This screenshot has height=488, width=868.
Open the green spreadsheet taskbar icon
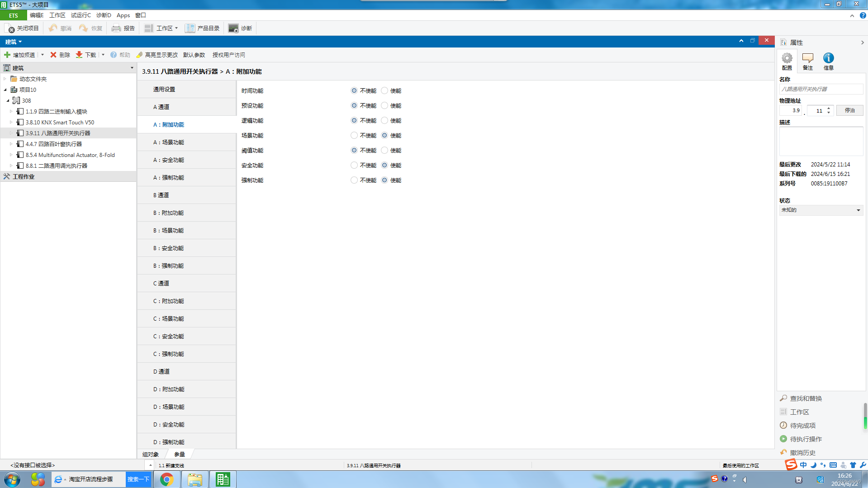pos(223,479)
